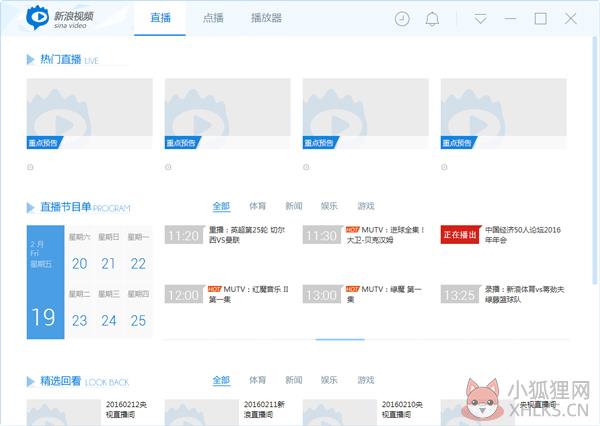
Task: Select 体育 filter in 精选回看
Action: (258, 380)
